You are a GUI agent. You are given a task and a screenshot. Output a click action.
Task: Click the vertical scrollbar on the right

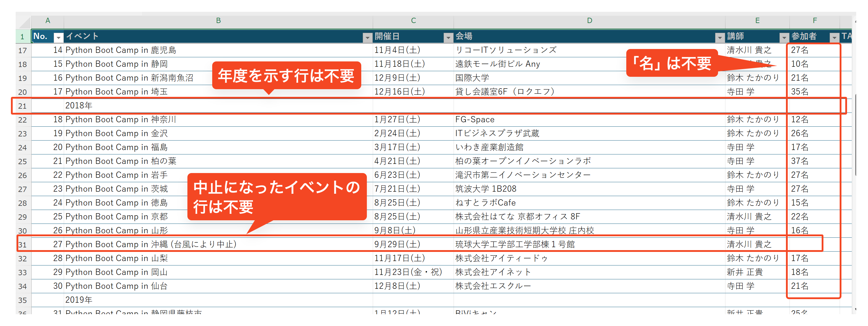855,135
